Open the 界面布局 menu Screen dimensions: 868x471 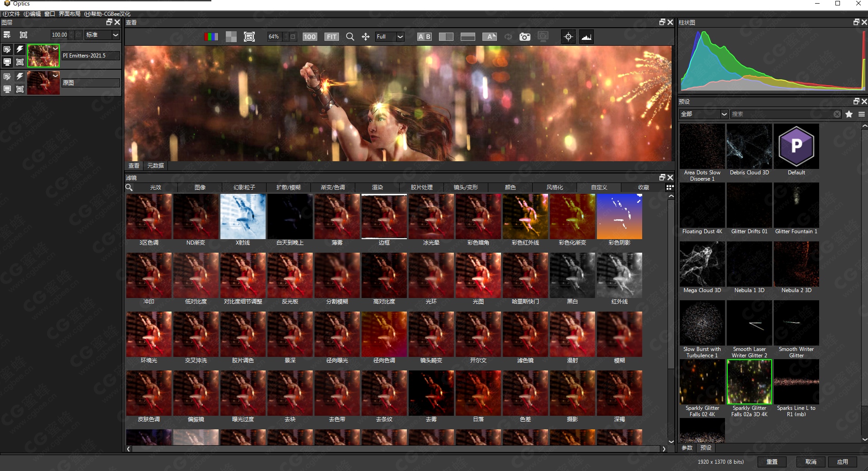click(69, 14)
